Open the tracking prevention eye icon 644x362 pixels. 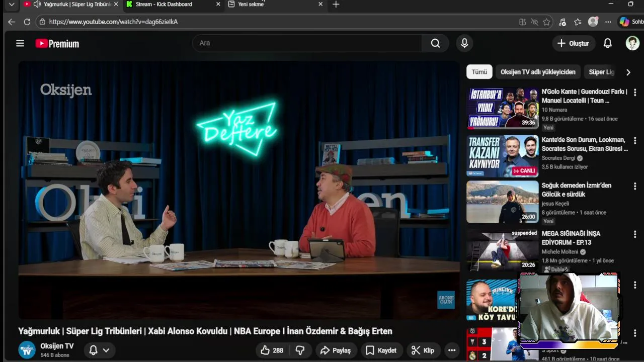tap(534, 22)
